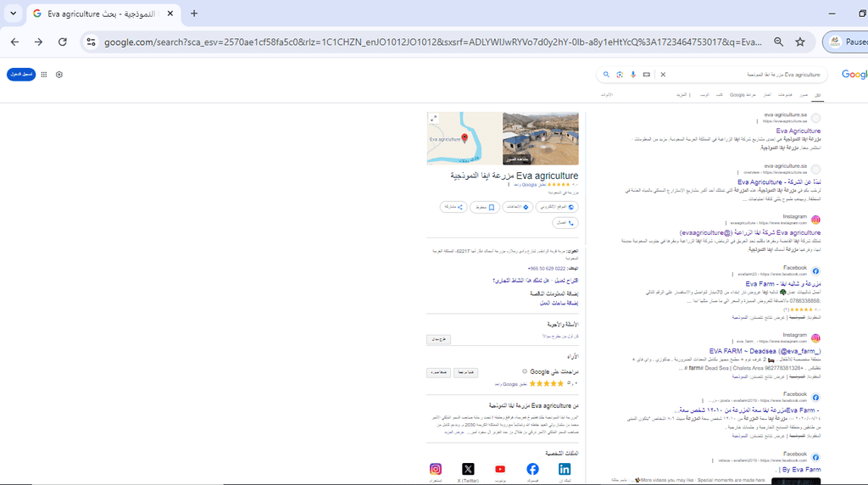The image size is (868, 485).
Task: Click the Google logo
Action: coord(854,74)
